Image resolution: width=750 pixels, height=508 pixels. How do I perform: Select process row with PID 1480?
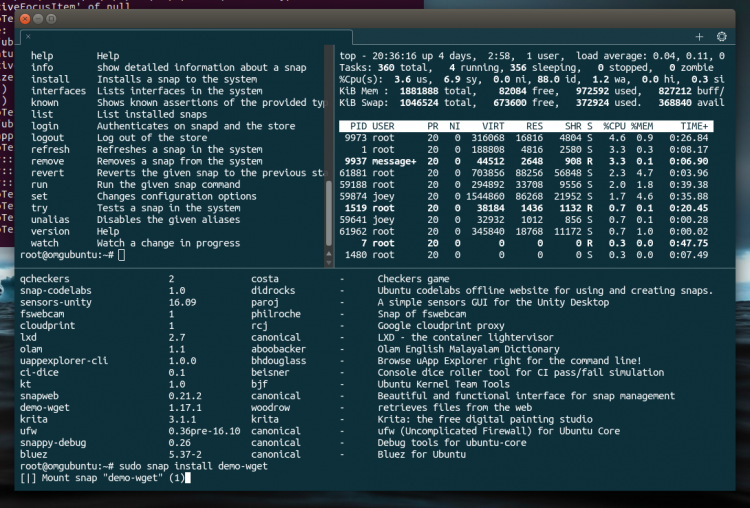[526, 255]
